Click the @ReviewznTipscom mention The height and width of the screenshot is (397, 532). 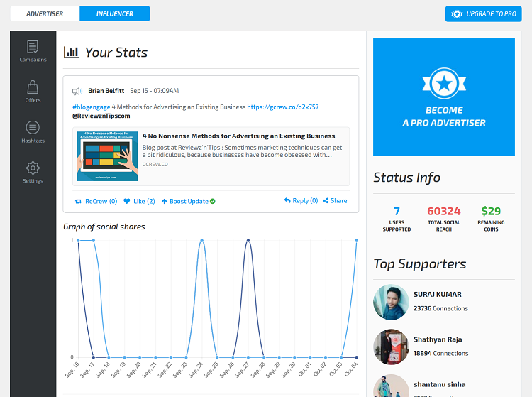101,116
